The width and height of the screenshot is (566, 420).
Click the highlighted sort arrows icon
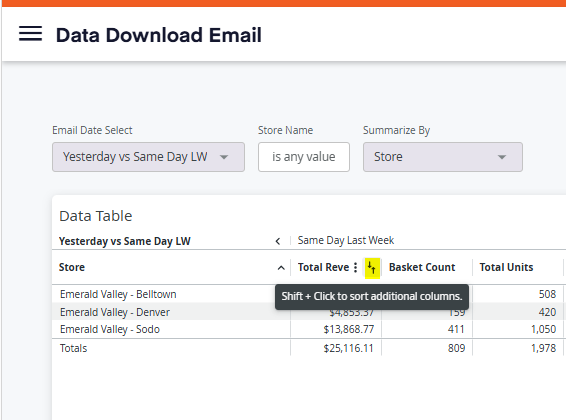pyautogui.click(x=372, y=268)
